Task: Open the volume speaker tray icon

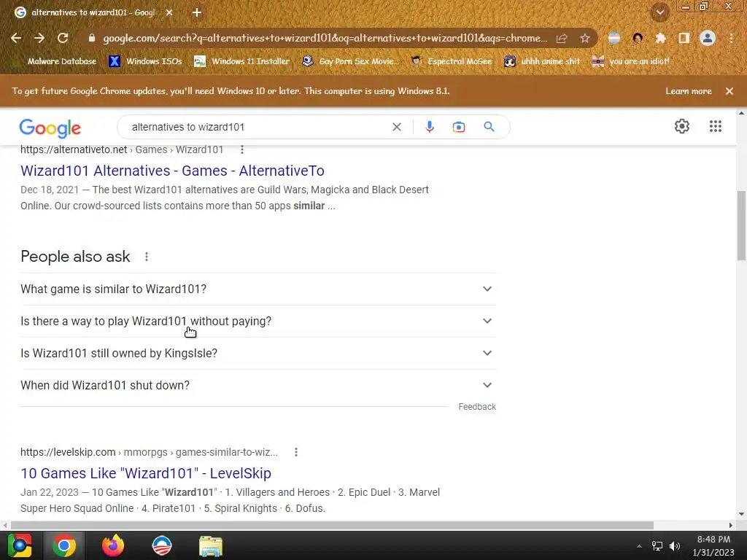Action: coord(675,546)
